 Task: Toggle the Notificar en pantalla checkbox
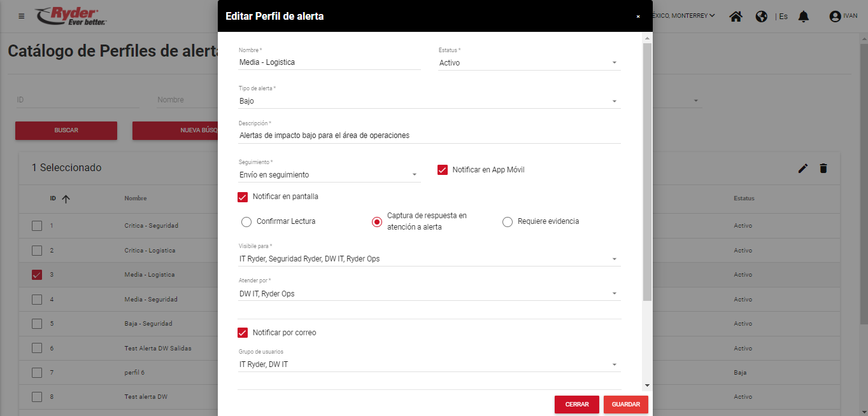coord(243,197)
